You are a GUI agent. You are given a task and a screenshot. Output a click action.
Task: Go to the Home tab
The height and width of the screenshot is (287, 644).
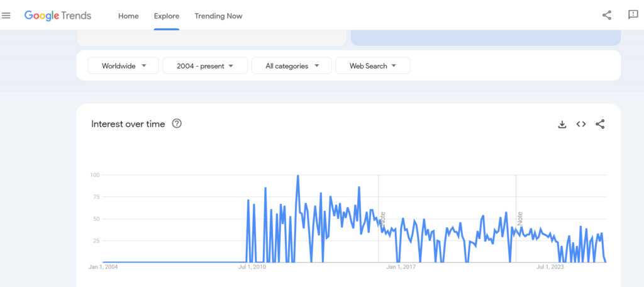point(128,16)
